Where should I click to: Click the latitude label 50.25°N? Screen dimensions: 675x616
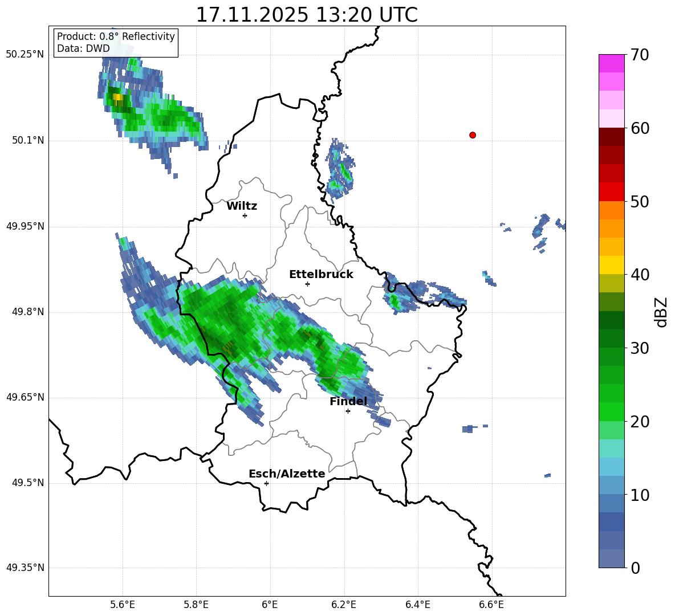coord(25,55)
